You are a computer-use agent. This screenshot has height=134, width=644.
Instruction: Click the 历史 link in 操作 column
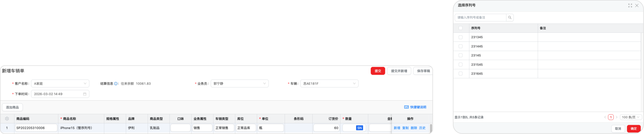pos(422,128)
